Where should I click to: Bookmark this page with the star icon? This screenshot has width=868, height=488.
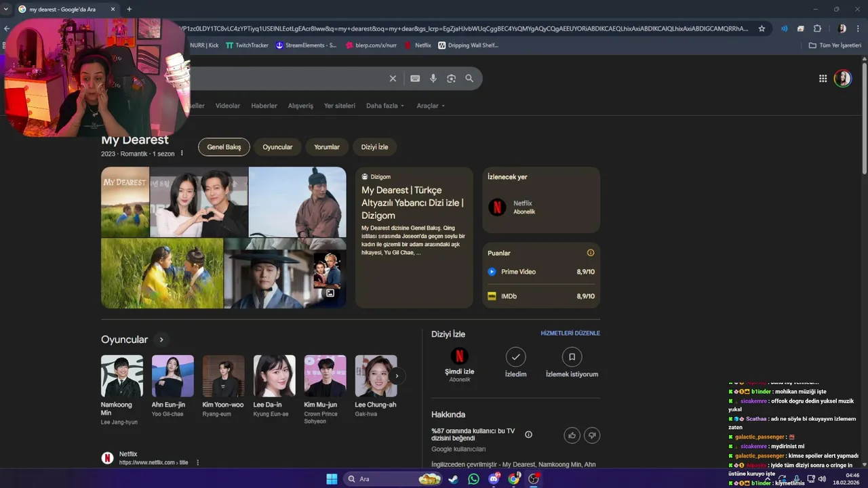pyautogui.click(x=762, y=28)
